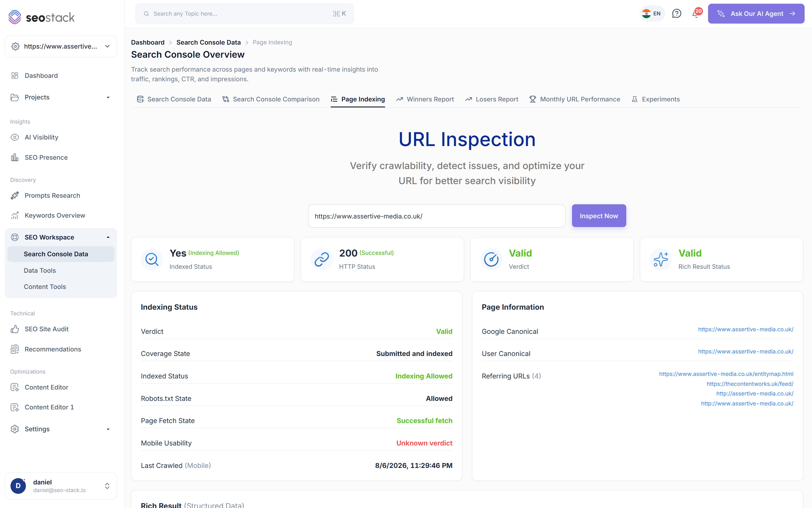The image size is (812, 508).
Task: Click the Content Editor 1 icon
Action: [15, 407]
